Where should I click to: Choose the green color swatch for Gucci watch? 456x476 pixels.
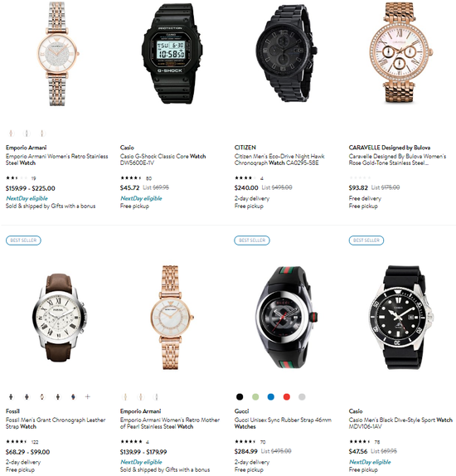point(255,396)
